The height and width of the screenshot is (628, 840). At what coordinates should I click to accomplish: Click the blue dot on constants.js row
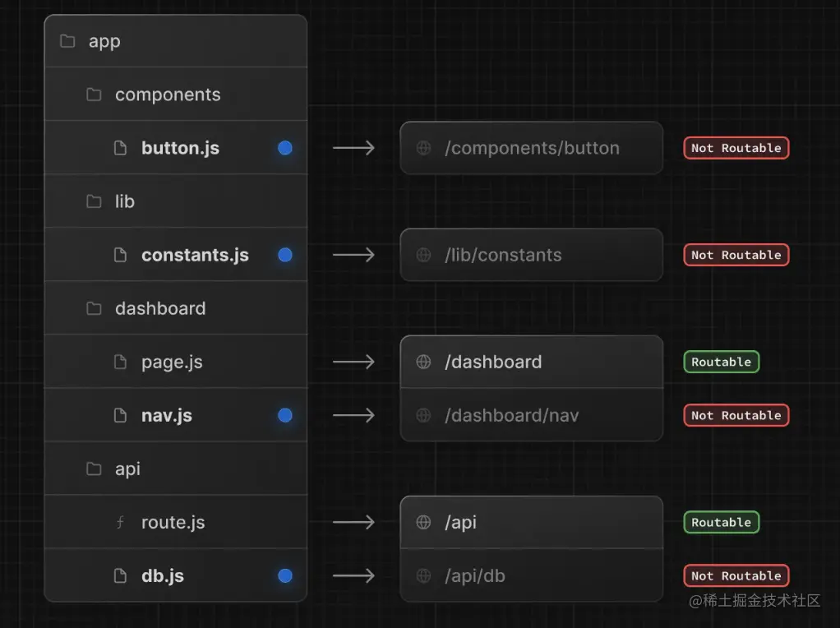click(285, 255)
